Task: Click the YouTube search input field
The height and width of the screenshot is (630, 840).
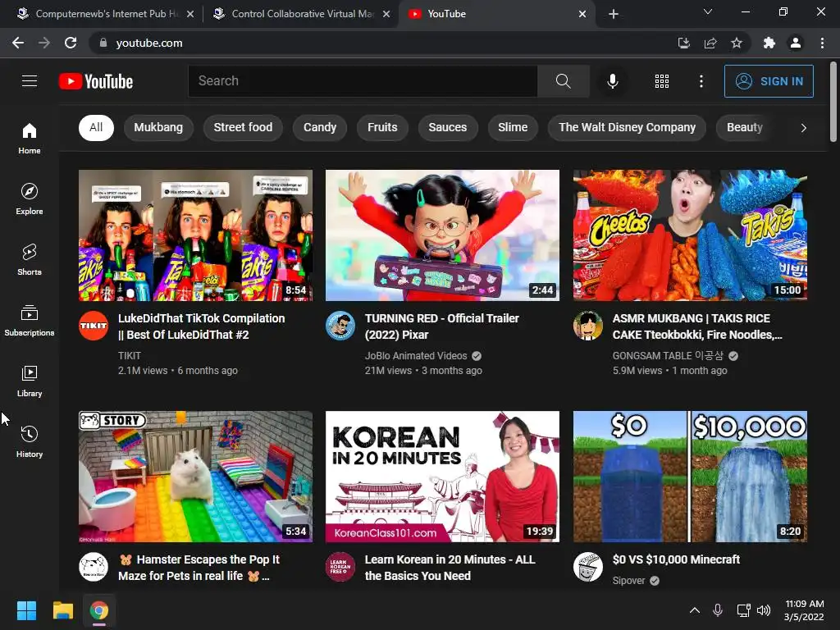Action: (363, 81)
